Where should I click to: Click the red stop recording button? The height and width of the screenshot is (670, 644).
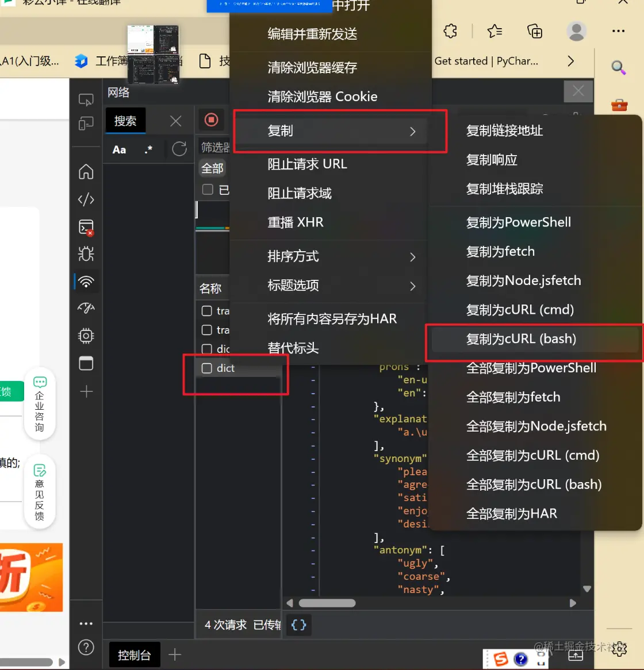[x=212, y=120]
